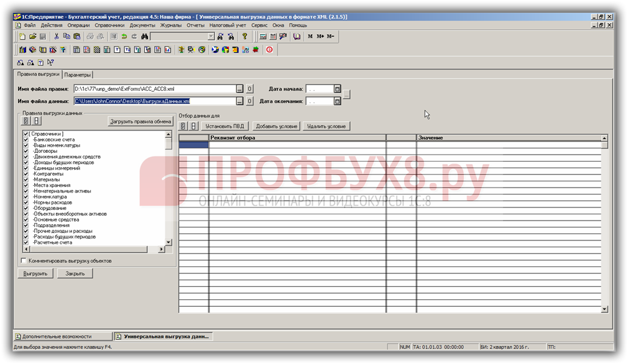Select the 'Правила выгрузки' tab

38,74
